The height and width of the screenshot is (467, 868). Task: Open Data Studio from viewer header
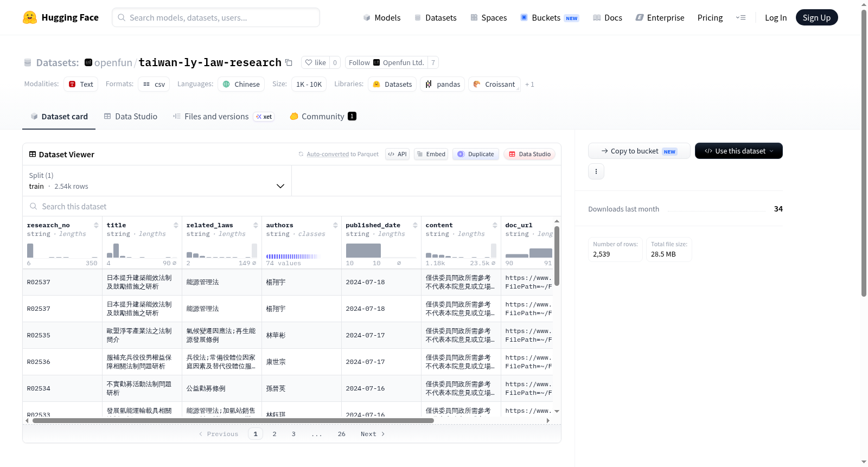529,154
